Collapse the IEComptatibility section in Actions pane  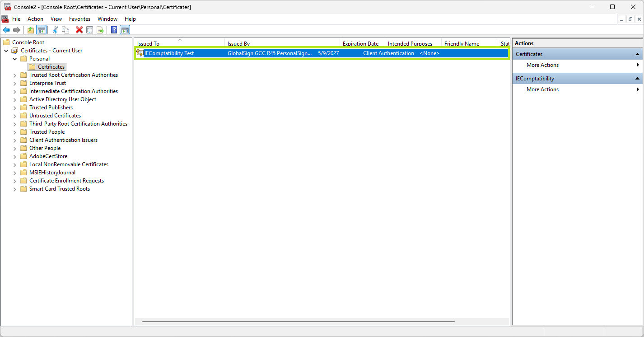637,79
